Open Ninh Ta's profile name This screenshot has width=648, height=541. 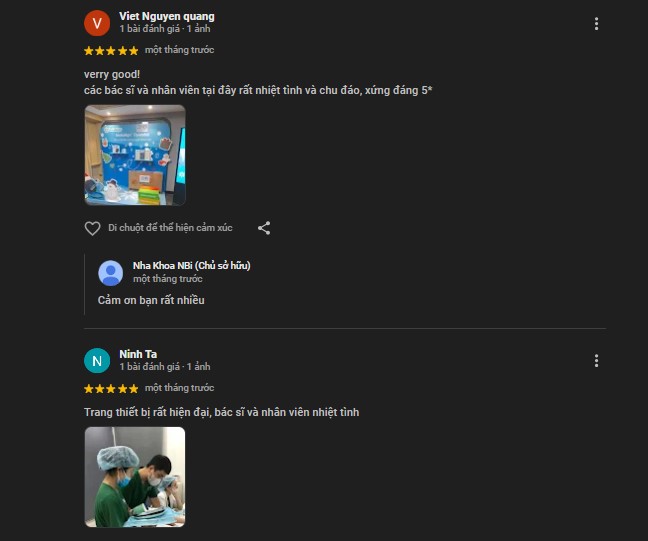point(138,354)
